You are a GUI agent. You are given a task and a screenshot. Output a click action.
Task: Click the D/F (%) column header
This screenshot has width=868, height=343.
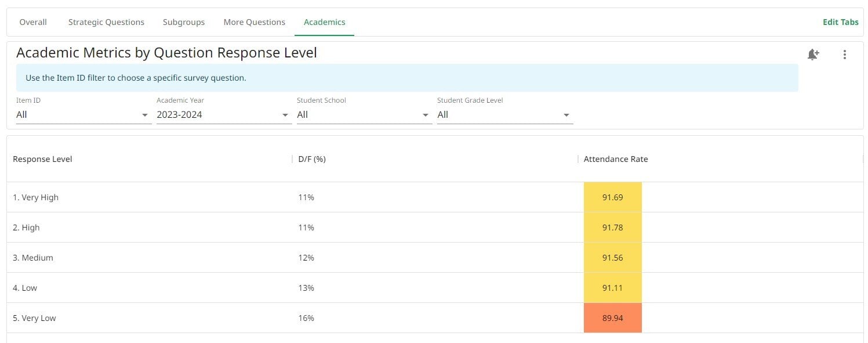(x=312, y=159)
